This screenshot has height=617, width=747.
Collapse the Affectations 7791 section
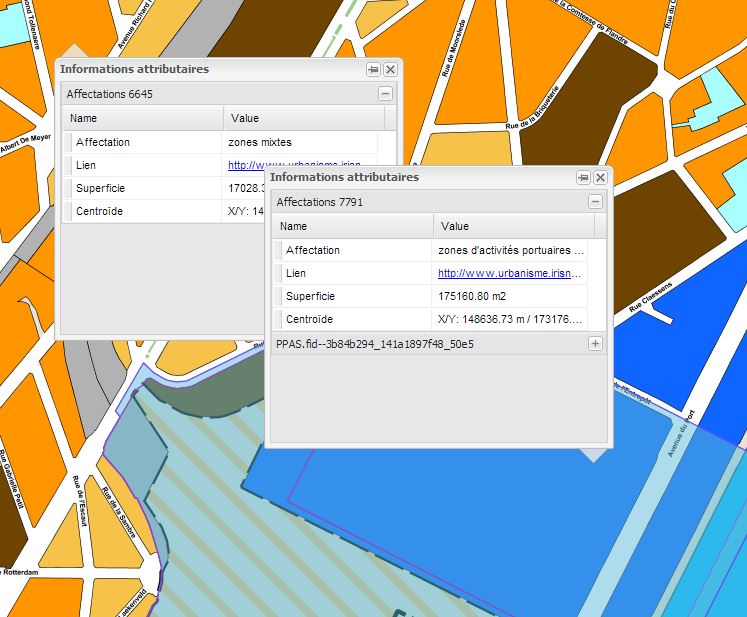point(595,202)
